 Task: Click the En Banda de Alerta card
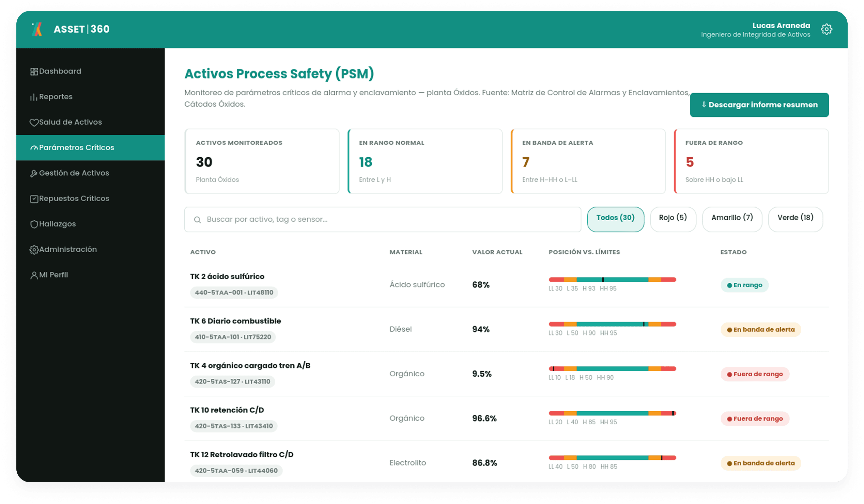[588, 161]
